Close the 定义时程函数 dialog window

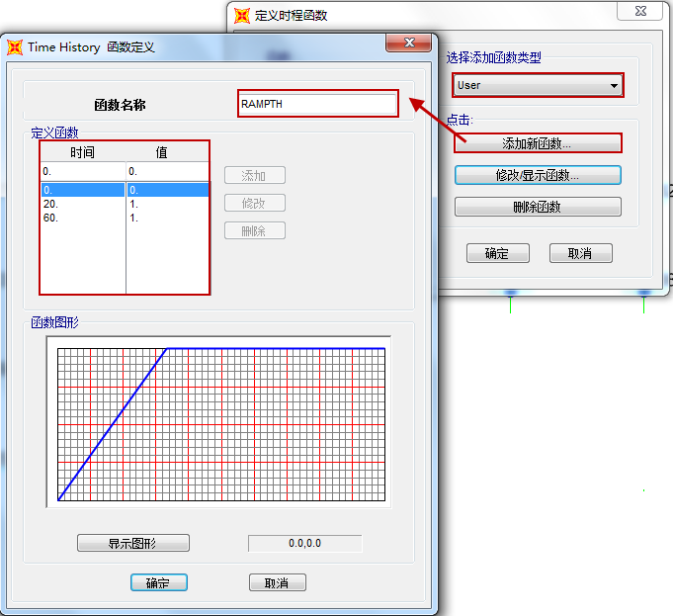tap(639, 11)
